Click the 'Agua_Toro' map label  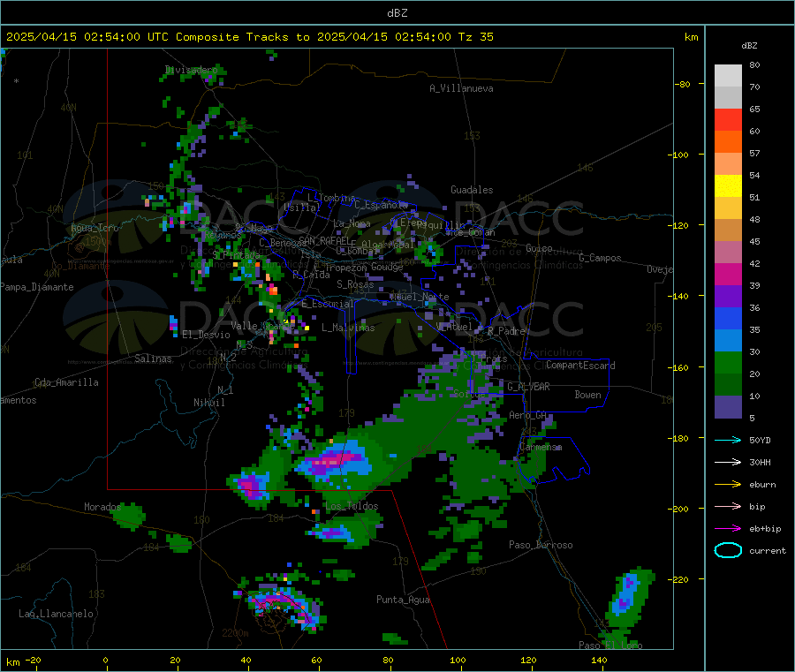click(95, 228)
